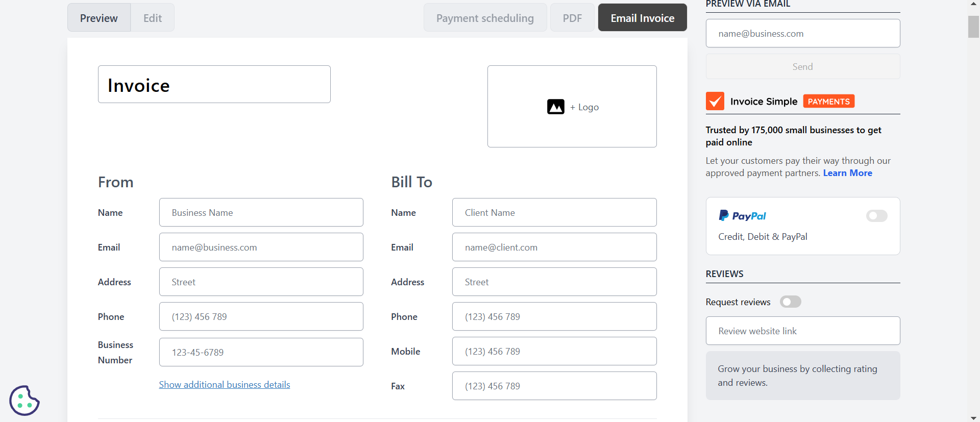Click the scrollbar up arrow
This screenshot has height=422, width=980.
(x=973, y=4)
